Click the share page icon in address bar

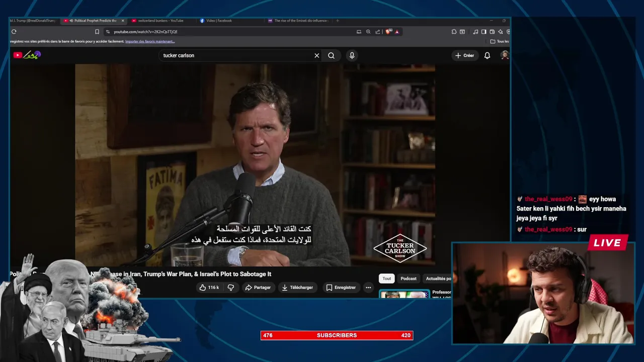(378, 32)
